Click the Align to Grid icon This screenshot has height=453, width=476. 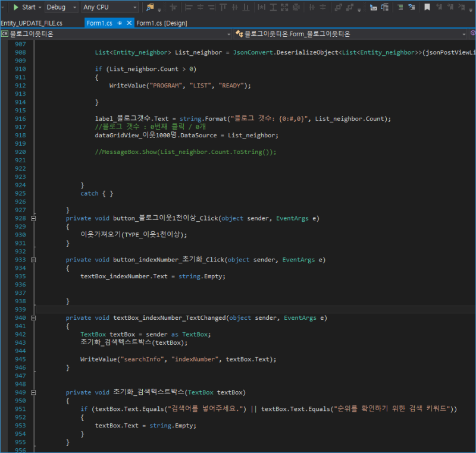point(174,7)
